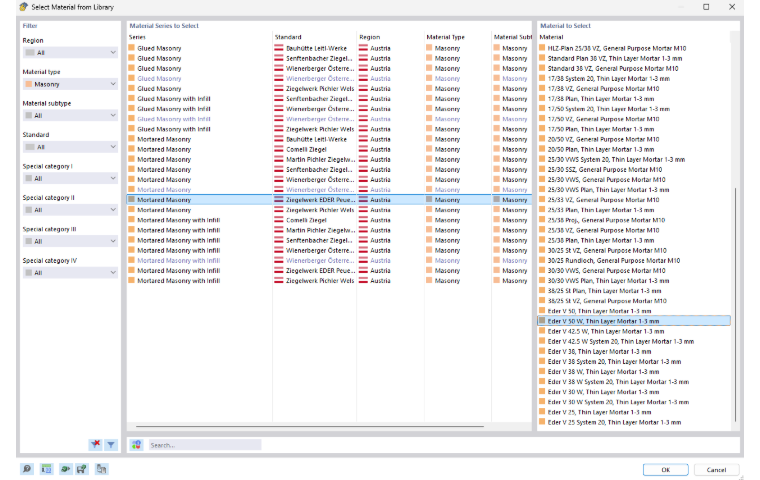Click the dialog title bar application icon
This screenshot has height=480, width=760.
point(23,7)
